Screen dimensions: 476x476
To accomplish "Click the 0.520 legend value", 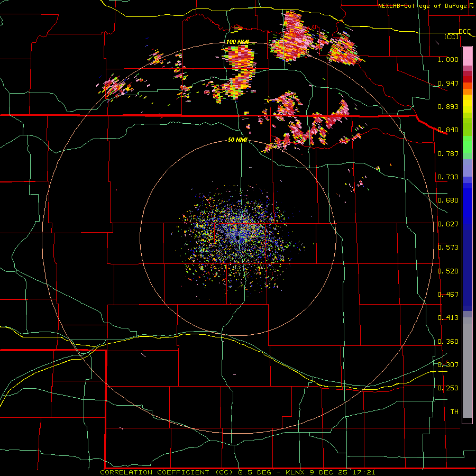I will (448, 271).
